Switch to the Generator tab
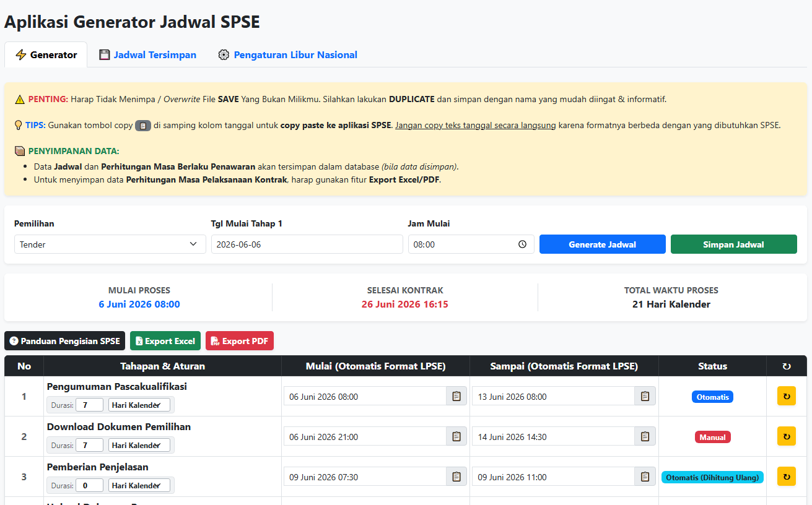The image size is (812, 505). tap(46, 54)
